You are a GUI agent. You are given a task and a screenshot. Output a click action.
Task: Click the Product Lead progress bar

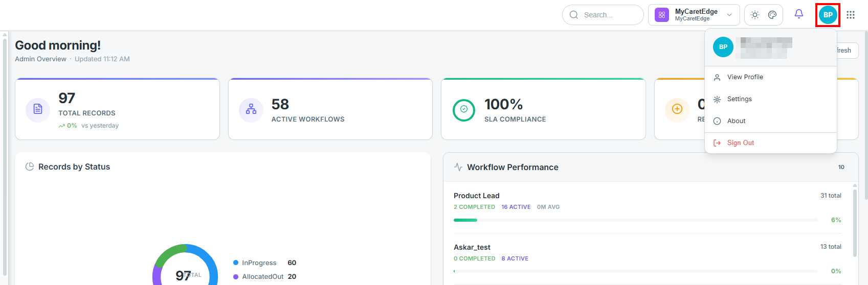(x=635, y=220)
